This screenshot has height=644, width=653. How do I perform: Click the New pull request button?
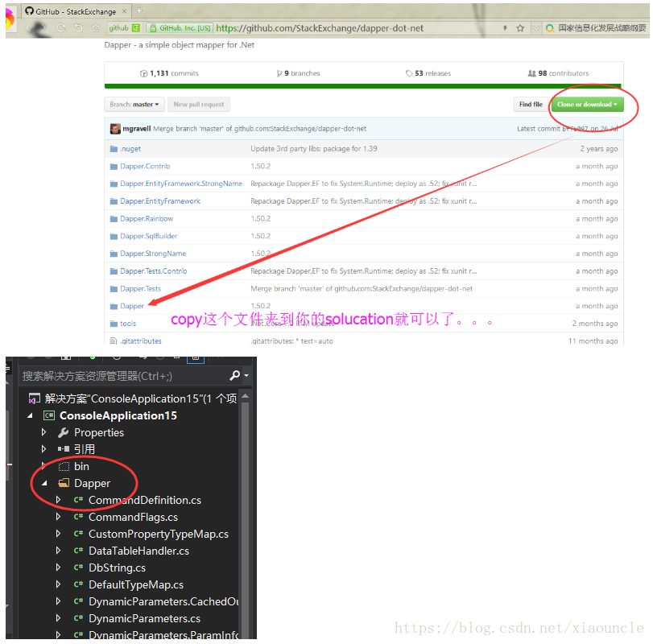199,104
